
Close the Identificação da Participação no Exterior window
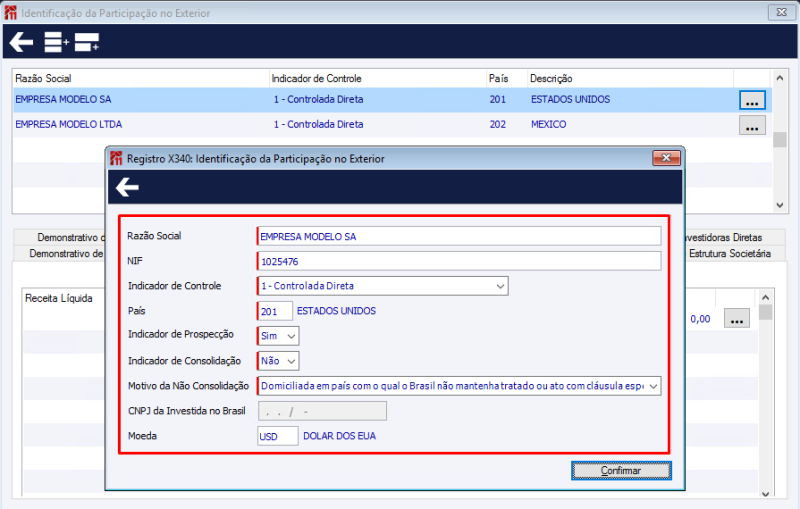pos(782,12)
